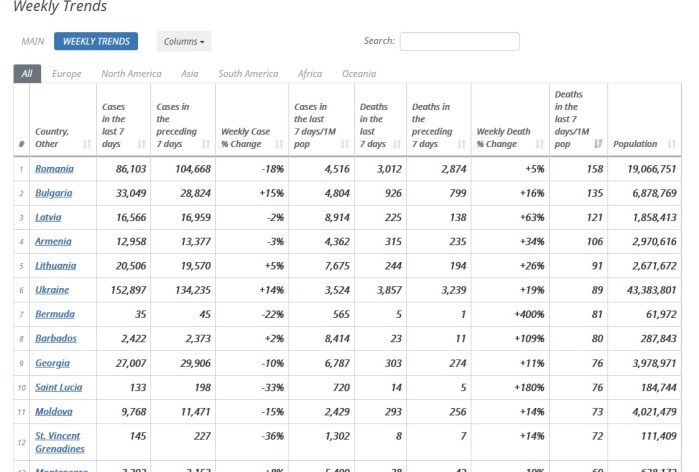Select the WEEKLY TRENDS tab
699x472 pixels.
click(96, 42)
